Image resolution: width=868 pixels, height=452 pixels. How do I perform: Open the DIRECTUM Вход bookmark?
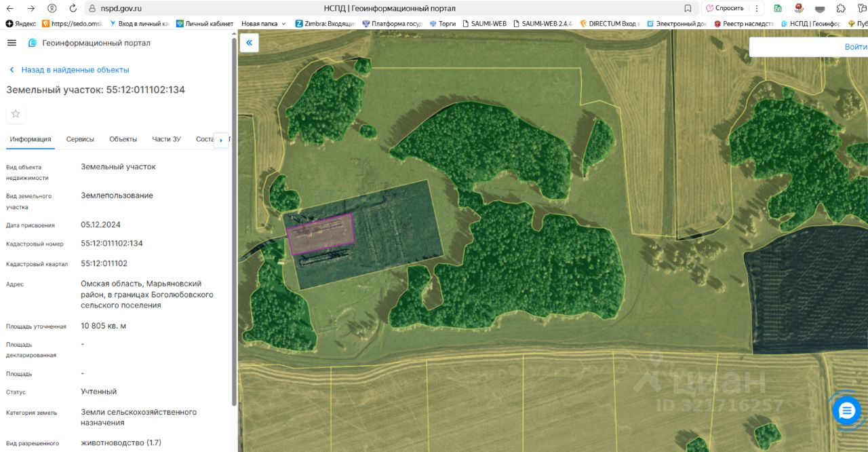(x=608, y=23)
